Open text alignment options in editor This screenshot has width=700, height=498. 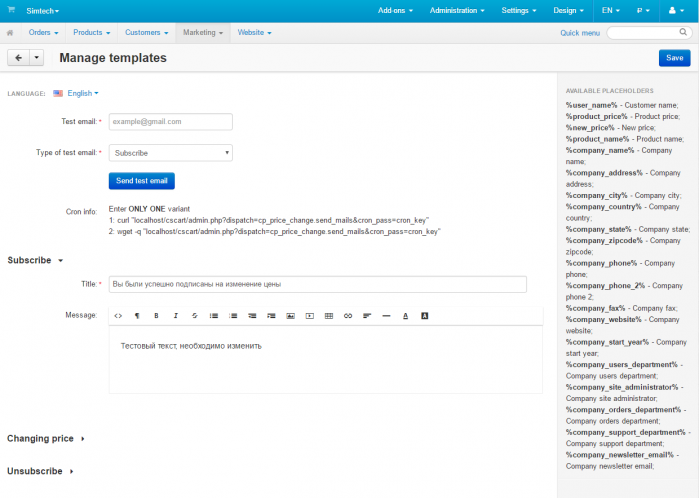point(367,316)
